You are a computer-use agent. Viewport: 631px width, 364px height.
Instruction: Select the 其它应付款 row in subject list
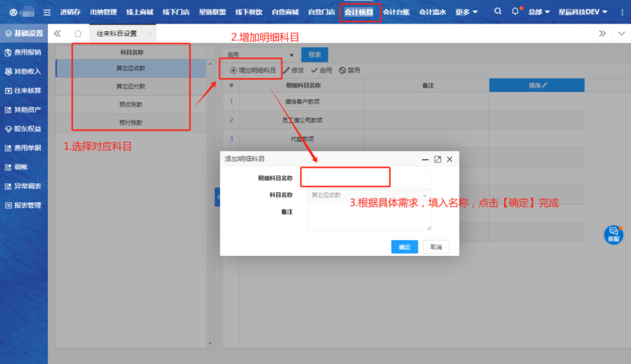pos(131,86)
